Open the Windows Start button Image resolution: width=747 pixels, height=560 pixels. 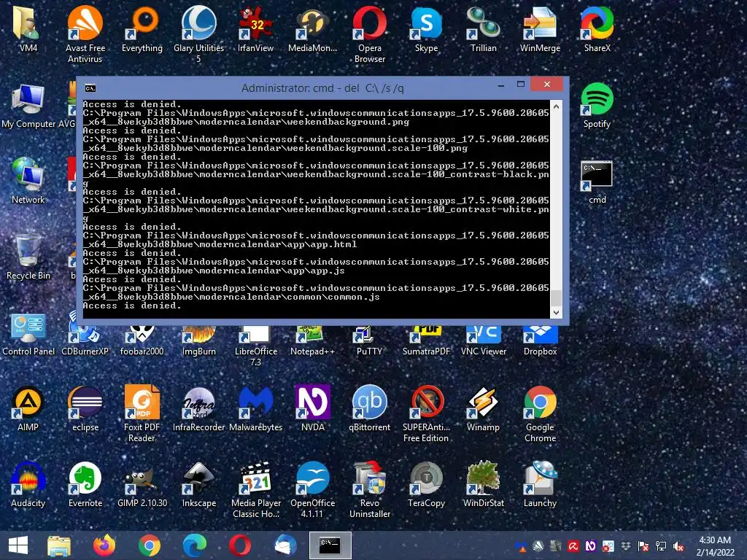pyautogui.click(x=18, y=545)
